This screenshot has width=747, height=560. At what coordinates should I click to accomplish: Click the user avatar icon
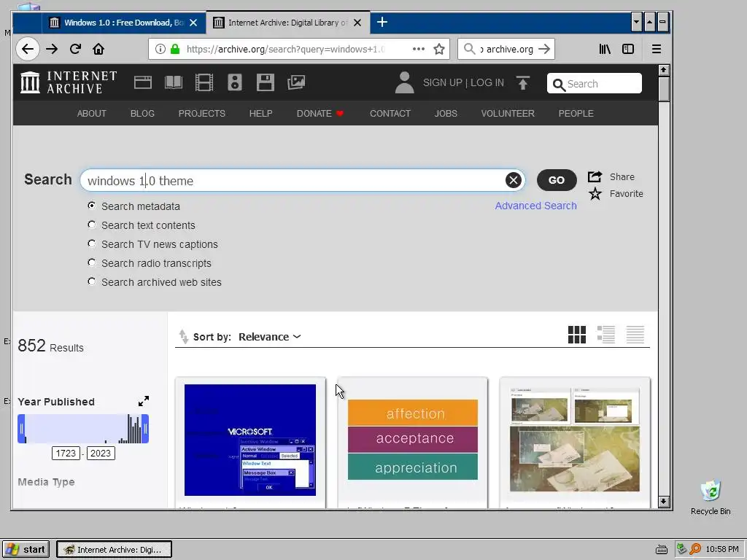pos(404,82)
